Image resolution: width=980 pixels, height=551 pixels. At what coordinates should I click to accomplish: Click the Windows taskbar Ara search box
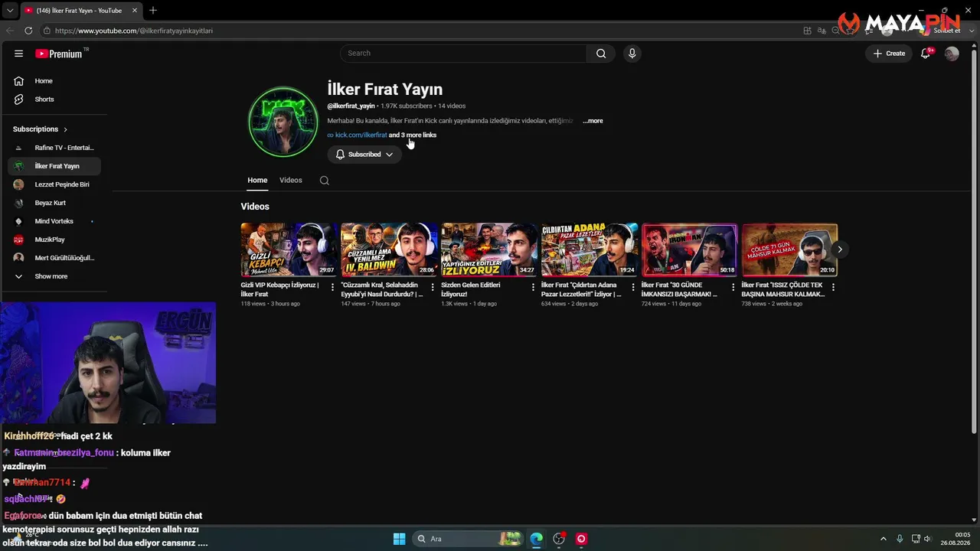[x=469, y=539]
